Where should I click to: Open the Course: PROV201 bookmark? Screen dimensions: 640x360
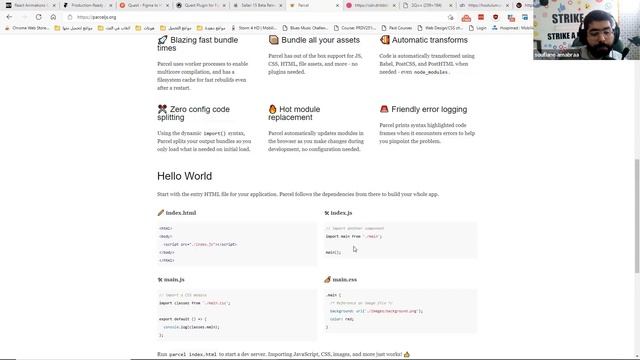coord(355,28)
